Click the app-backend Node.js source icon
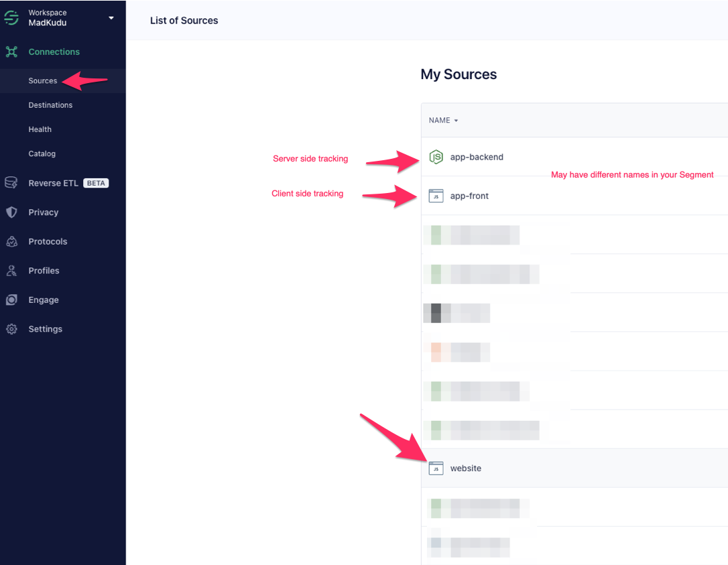 coord(436,157)
